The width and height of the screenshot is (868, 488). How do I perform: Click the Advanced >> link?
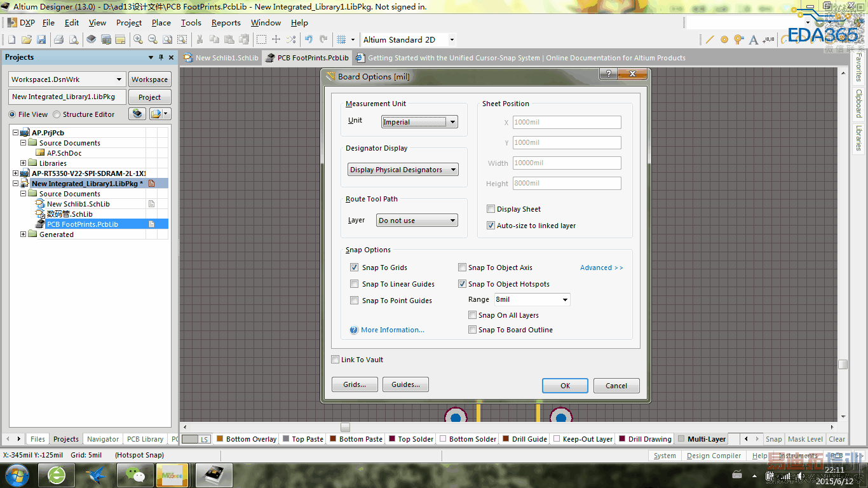click(x=602, y=268)
